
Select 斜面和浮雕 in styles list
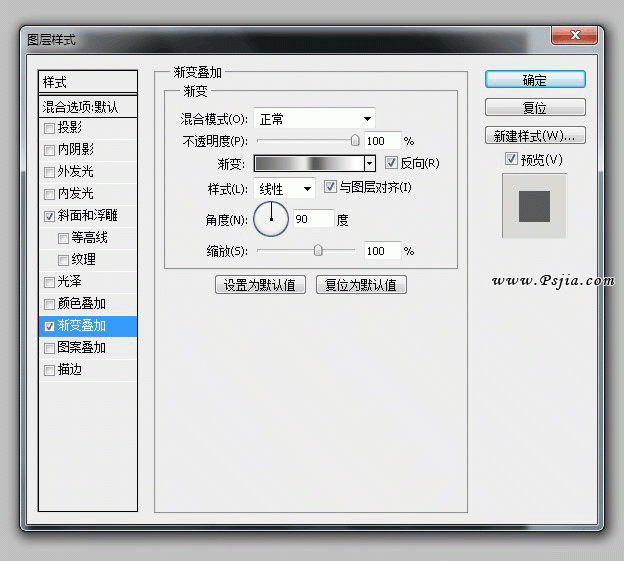coord(88,216)
